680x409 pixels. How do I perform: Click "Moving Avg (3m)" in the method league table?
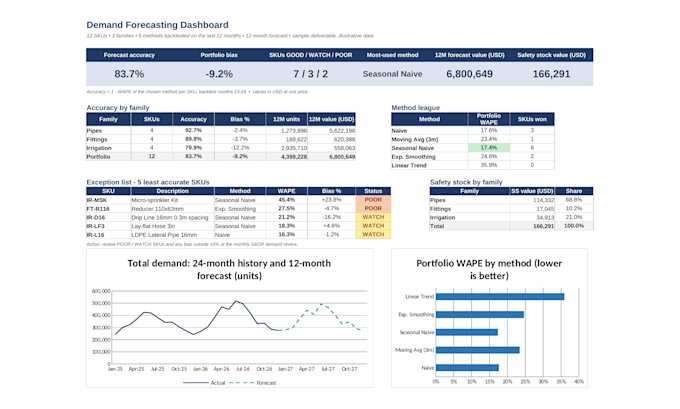pos(415,139)
